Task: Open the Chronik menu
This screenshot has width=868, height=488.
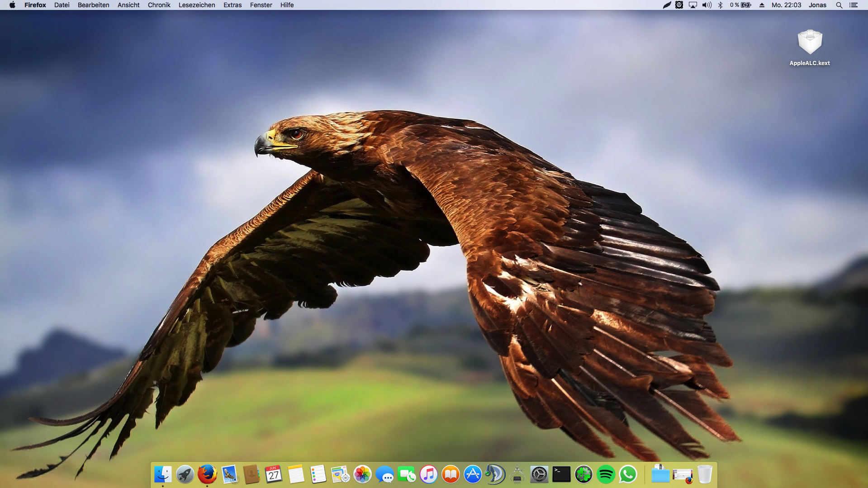Action: [x=159, y=5]
